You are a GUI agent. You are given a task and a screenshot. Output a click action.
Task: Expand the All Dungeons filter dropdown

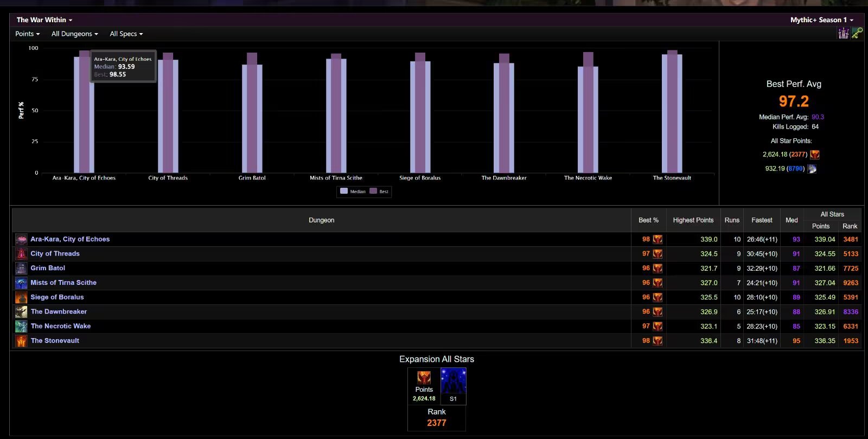click(75, 34)
